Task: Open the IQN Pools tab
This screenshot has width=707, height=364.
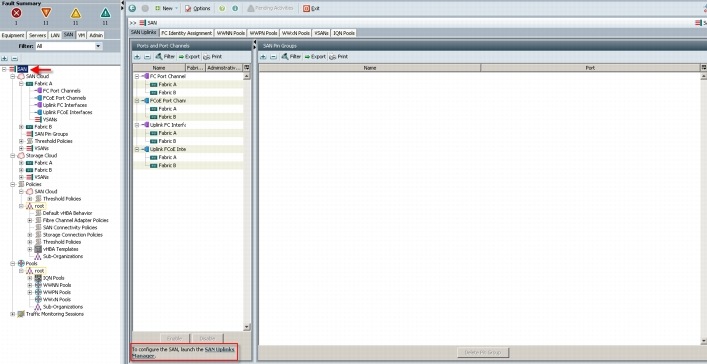Action: click(x=344, y=33)
